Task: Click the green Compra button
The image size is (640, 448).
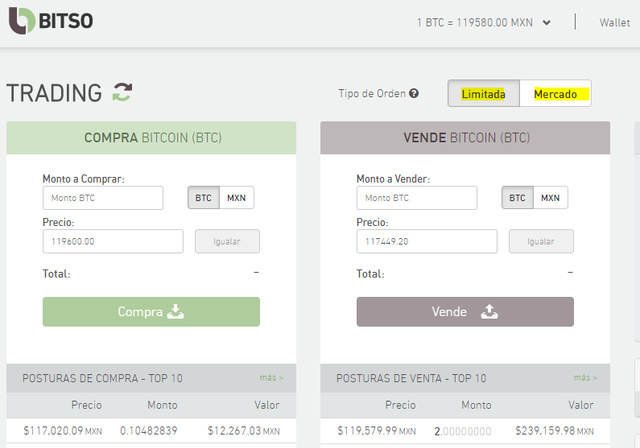Action: point(151,312)
